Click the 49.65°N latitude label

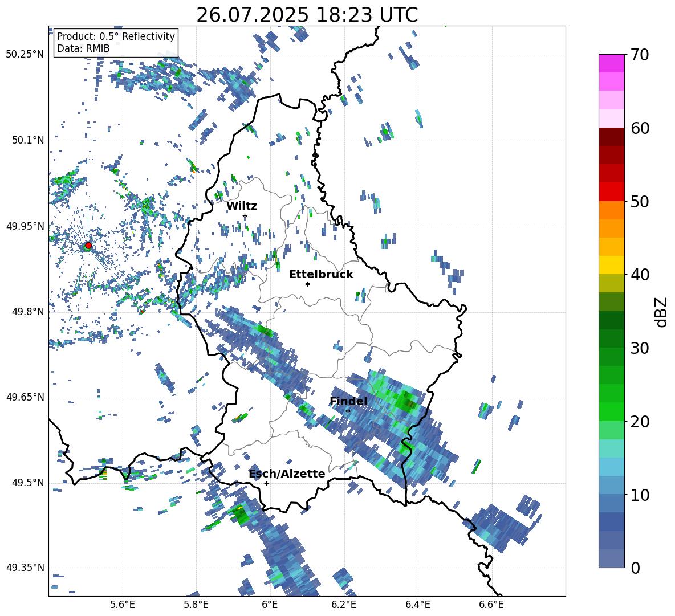(x=25, y=397)
